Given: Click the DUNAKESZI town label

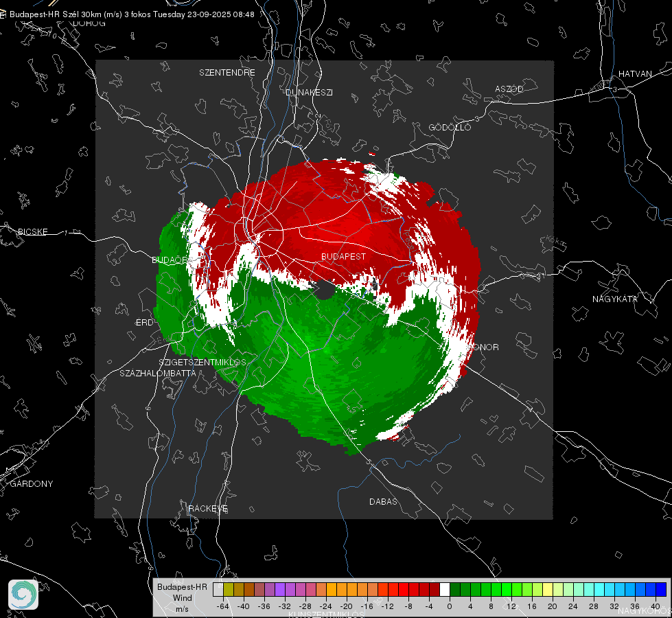Looking at the screenshot, I should [x=309, y=92].
